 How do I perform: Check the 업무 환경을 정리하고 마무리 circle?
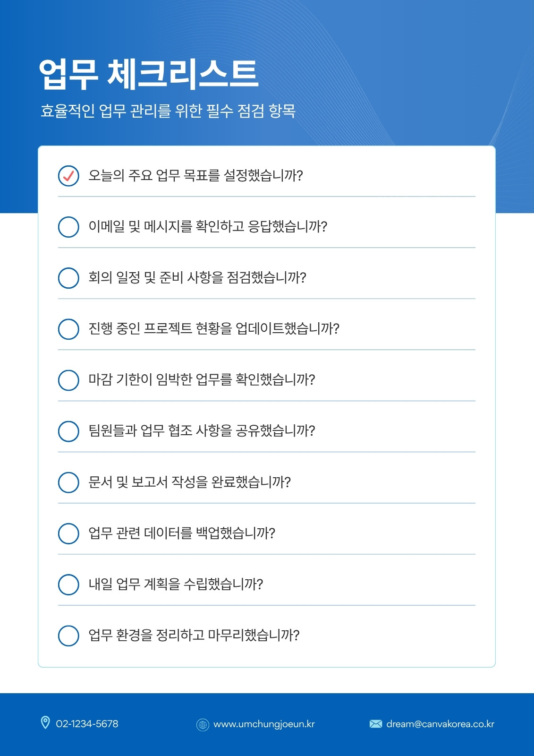[x=68, y=636]
